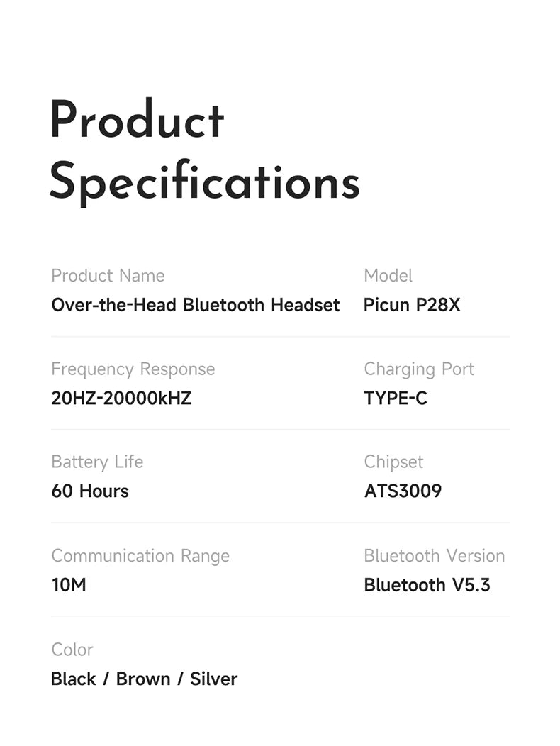Select the "10M" range value

[69, 586]
